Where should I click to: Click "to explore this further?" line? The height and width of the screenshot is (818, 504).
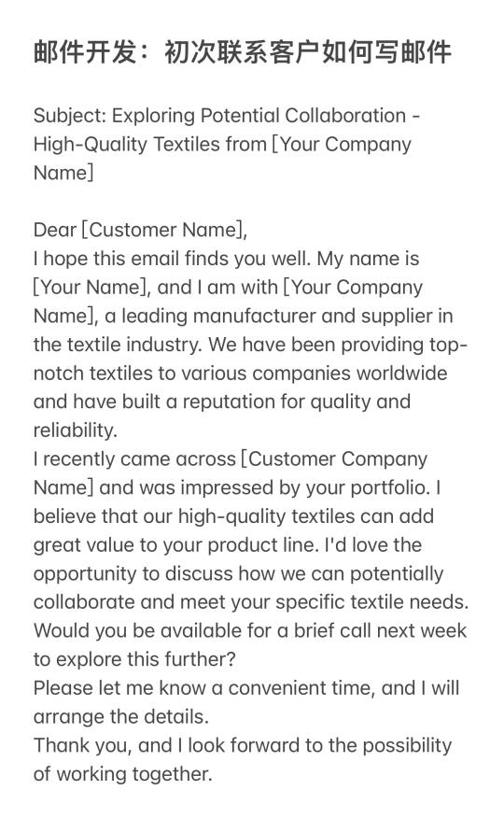pos(134,659)
